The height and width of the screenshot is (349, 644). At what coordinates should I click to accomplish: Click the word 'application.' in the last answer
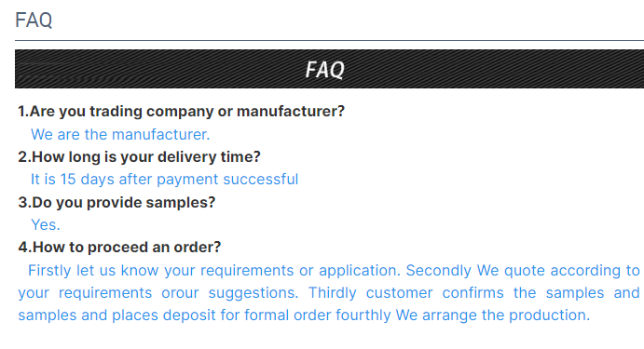[x=360, y=270]
